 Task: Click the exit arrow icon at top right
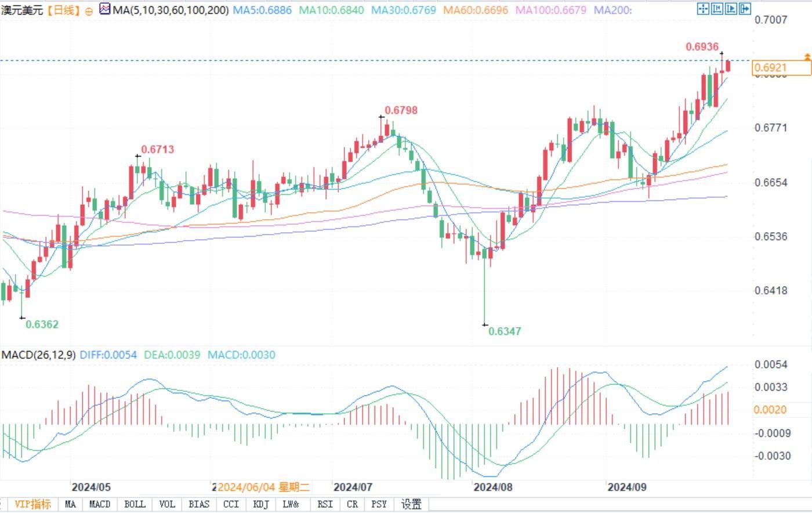[745, 9]
